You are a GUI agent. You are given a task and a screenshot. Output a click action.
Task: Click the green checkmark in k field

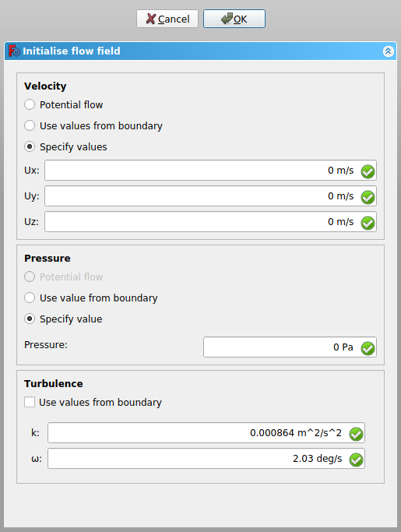coord(356,435)
